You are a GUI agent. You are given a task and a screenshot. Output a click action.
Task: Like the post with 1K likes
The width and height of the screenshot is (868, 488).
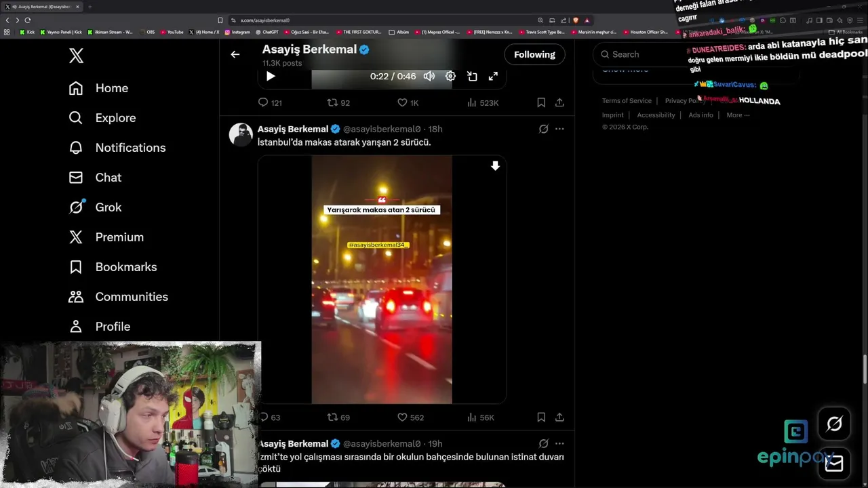click(408, 102)
